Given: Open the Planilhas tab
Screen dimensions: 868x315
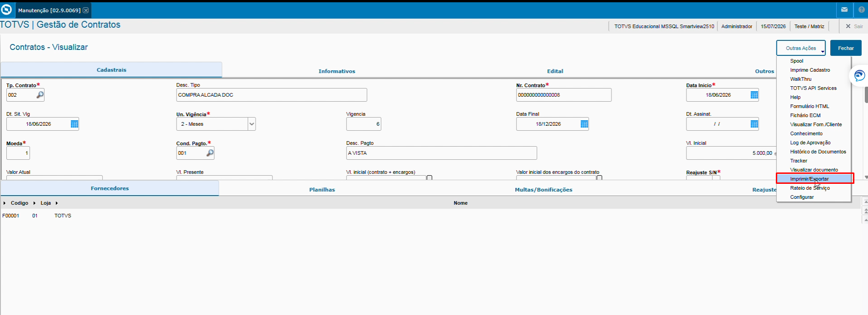Looking at the screenshot, I should point(322,190).
